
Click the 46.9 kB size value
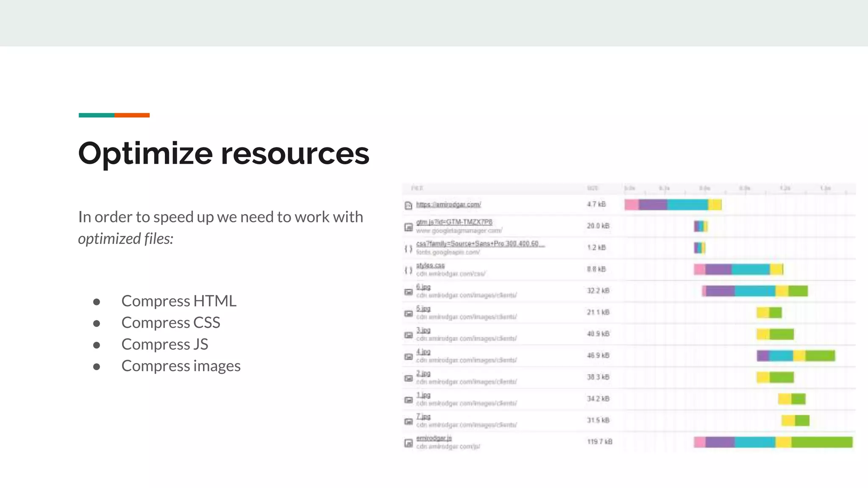[598, 355]
